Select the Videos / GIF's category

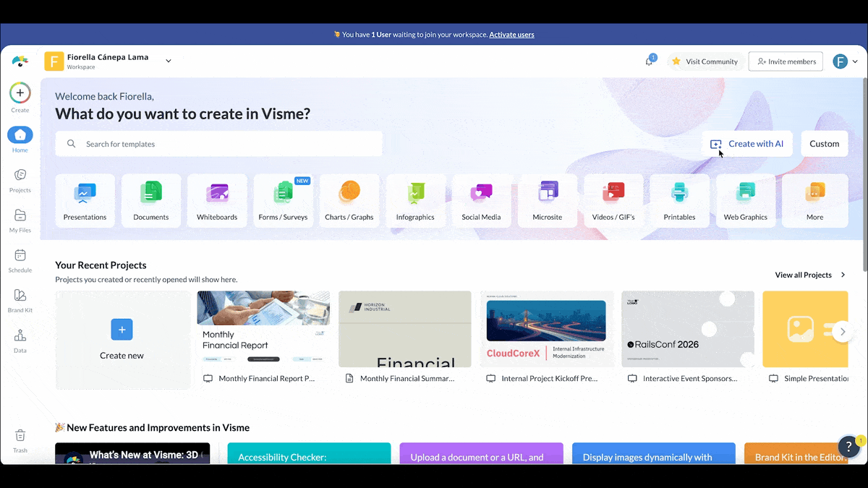click(x=613, y=201)
